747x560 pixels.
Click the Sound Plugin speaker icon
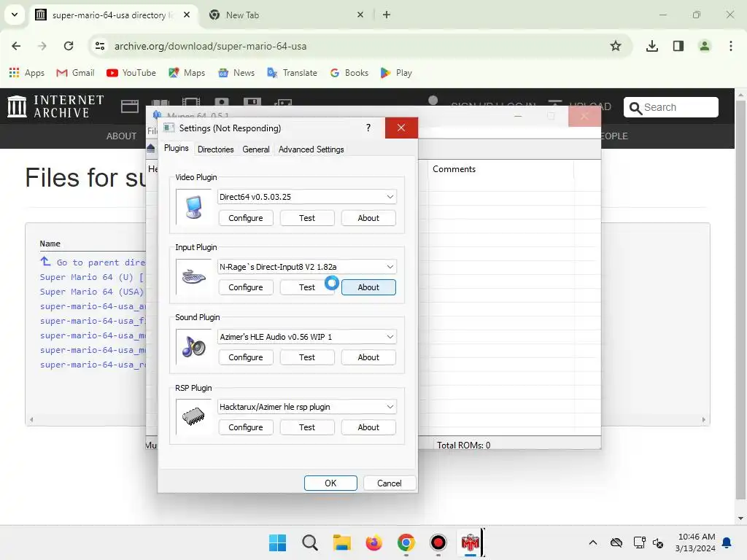click(193, 347)
